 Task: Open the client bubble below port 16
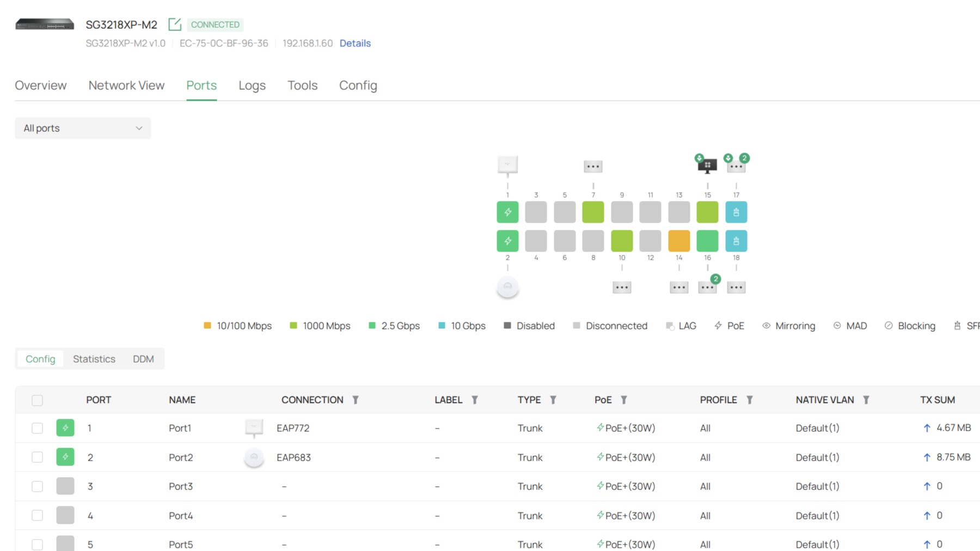point(707,287)
